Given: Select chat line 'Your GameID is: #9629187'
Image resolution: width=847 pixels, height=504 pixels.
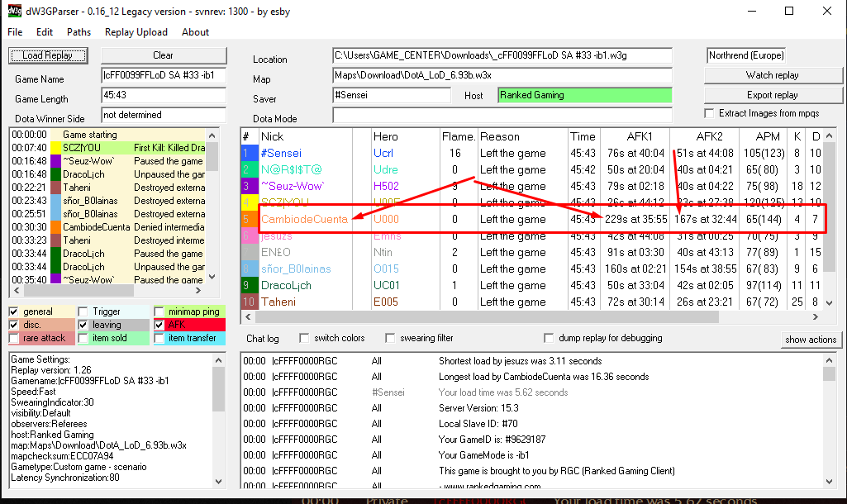Looking at the screenshot, I should (x=492, y=440).
